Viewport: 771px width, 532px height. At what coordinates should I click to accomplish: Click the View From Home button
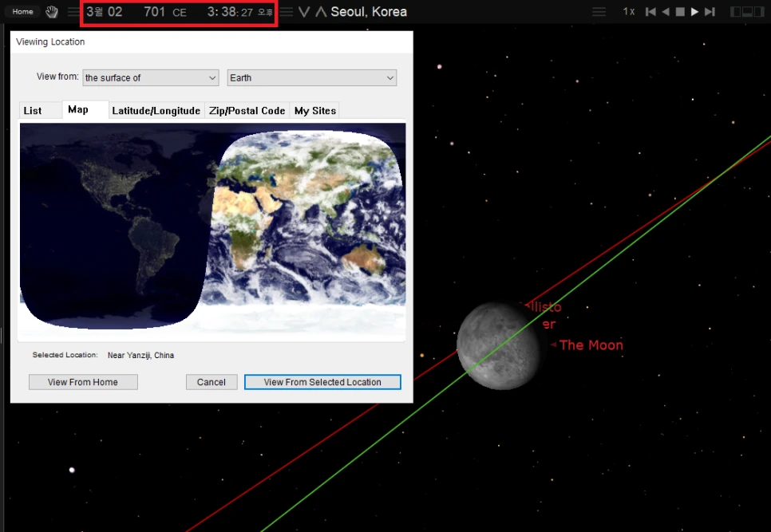tap(82, 382)
